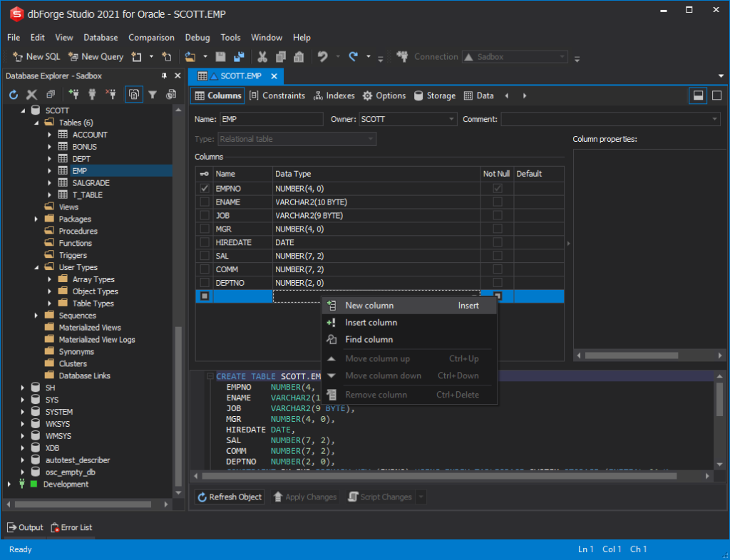Switch to the Constraints tab
Image resolution: width=730 pixels, height=560 pixels.
pyautogui.click(x=277, y=95)
